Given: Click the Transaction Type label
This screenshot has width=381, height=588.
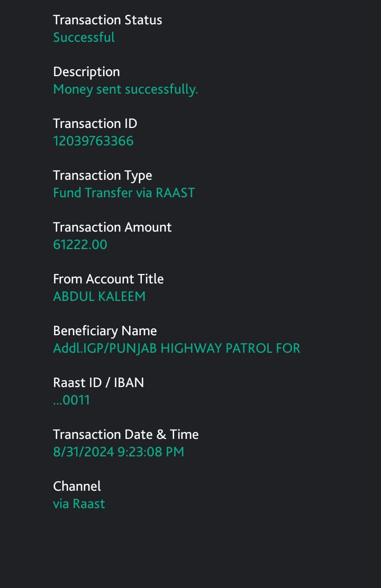Looking at the screenshot, I should coord(102,176).
